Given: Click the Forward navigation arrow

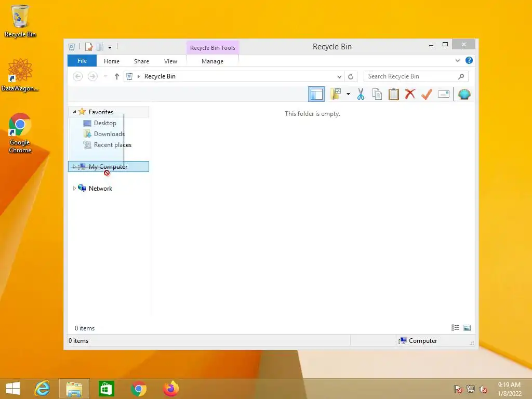Looking at the screenshot, I should (x=92, y=76).
